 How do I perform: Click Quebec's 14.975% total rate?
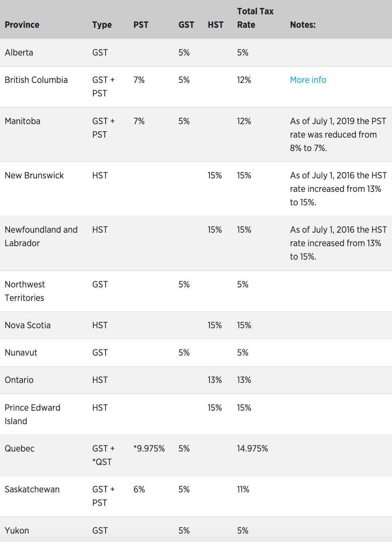click(252, 449)
